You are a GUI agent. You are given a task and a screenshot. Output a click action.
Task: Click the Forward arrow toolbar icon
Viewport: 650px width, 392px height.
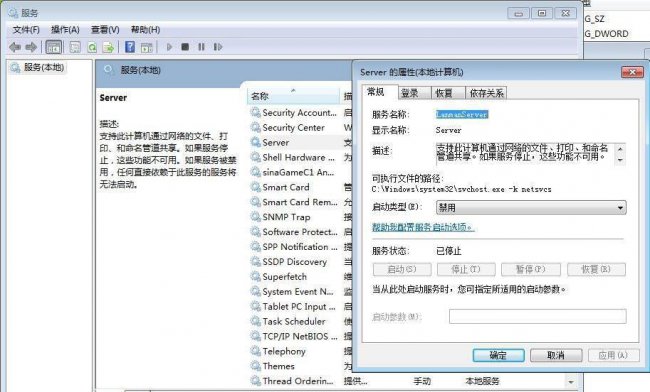click(31, 47)
